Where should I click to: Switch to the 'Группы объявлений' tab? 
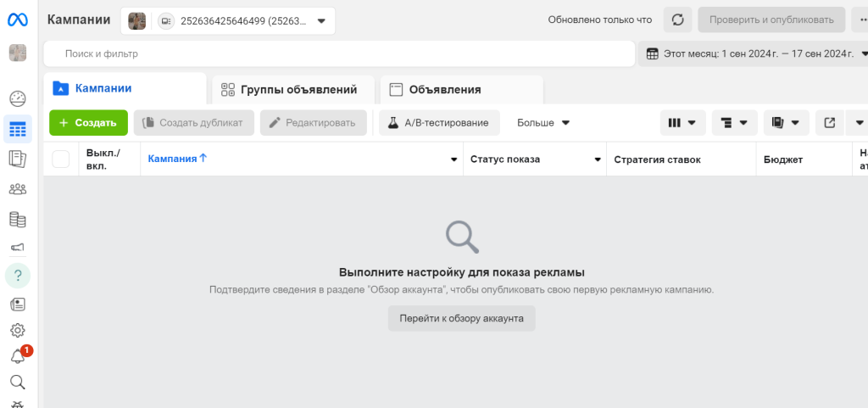coord(293,90)
